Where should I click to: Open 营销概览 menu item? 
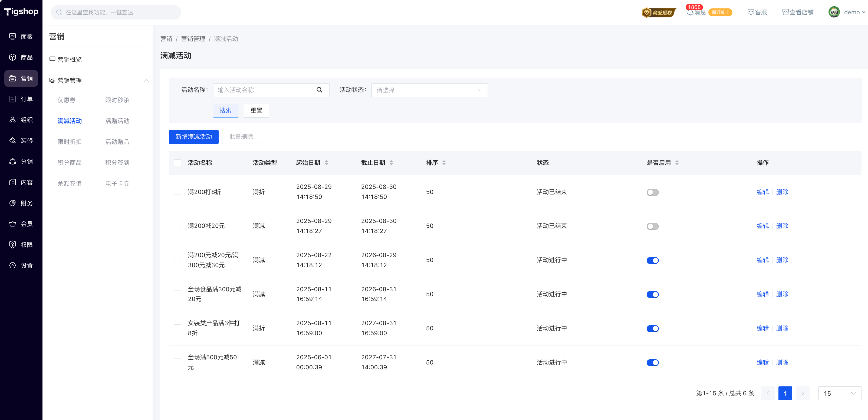[70, 60]
